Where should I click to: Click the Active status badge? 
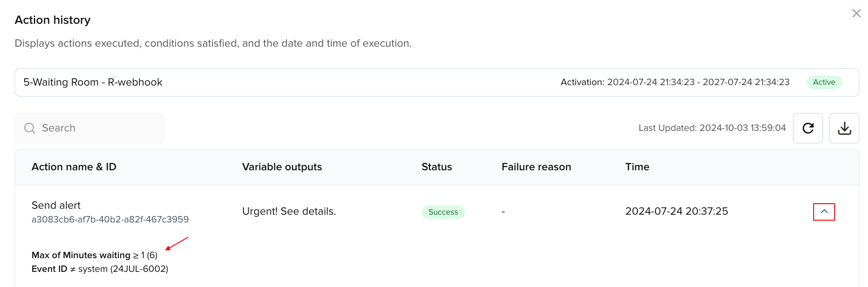click(824, 82)
